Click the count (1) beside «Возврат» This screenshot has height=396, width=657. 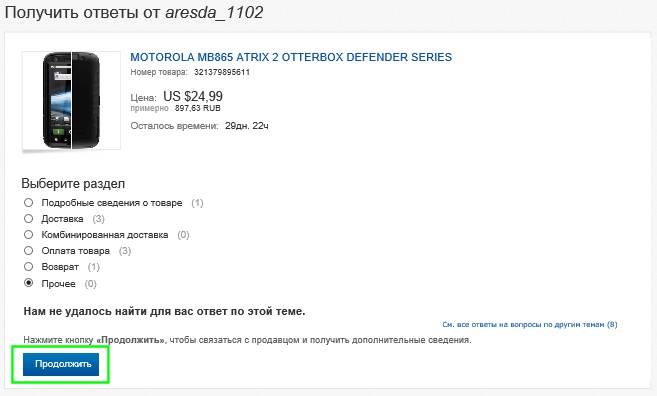point(93,267)
